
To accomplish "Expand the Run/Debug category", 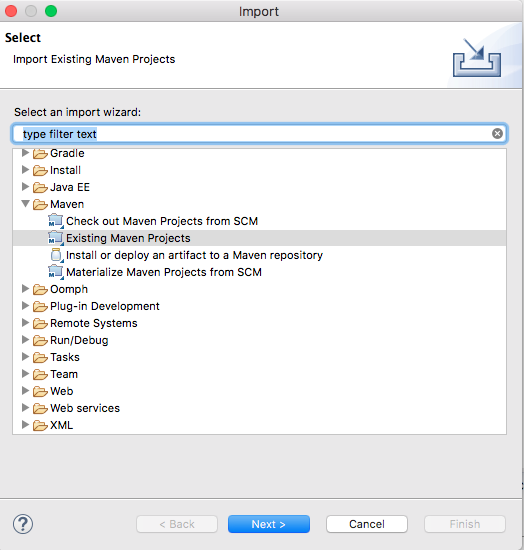I will coord(25,340).
